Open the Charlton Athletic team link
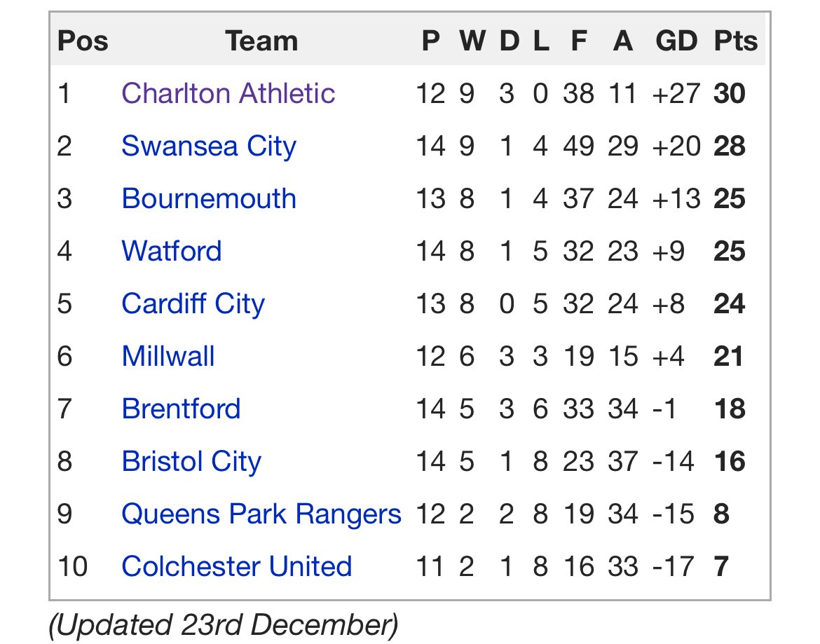Viewport: 820px width, 644px height. coord(228,94)
